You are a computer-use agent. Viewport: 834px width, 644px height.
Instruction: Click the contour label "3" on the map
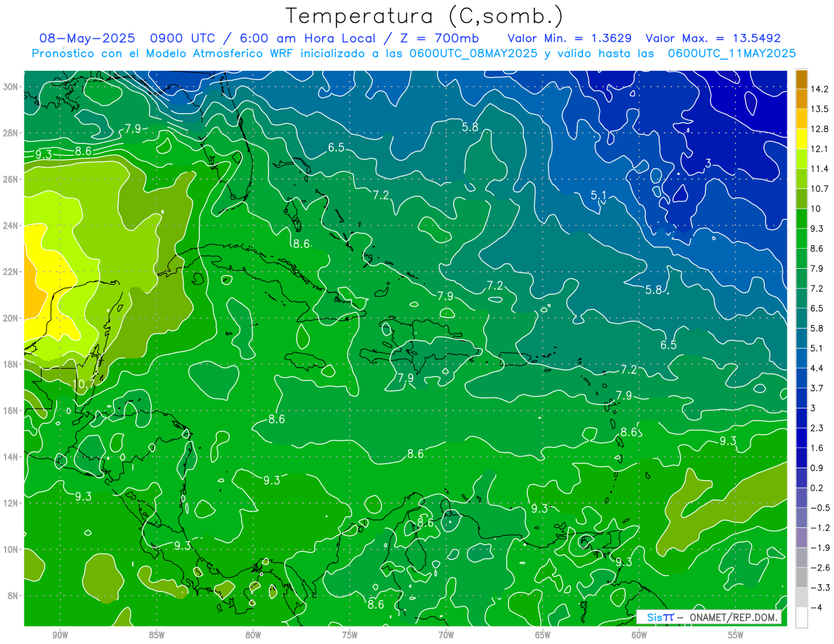(x=708, y=163)
